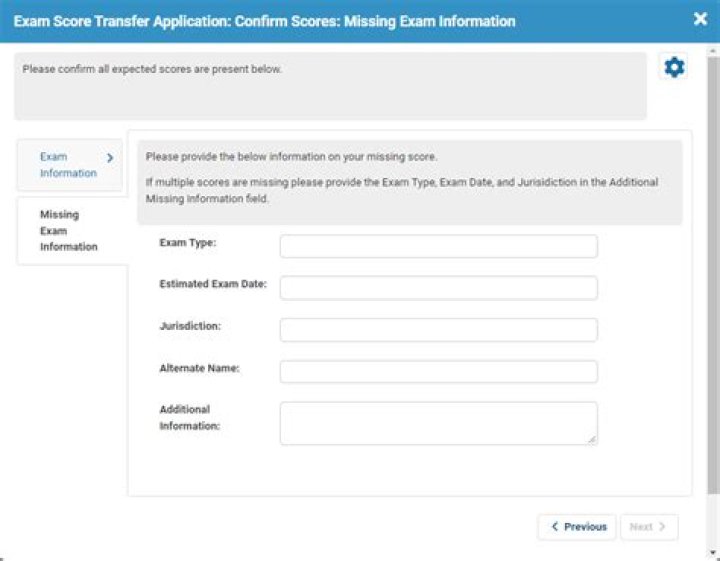The height and width of the screenshot is (561, 720).
Task: Open the gear settings menu
Action: tap(675, 68)
